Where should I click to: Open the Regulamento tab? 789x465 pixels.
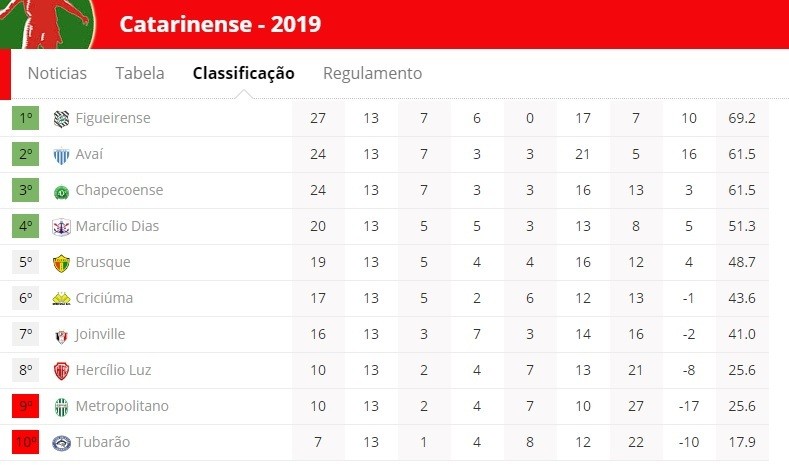[372, 73]
